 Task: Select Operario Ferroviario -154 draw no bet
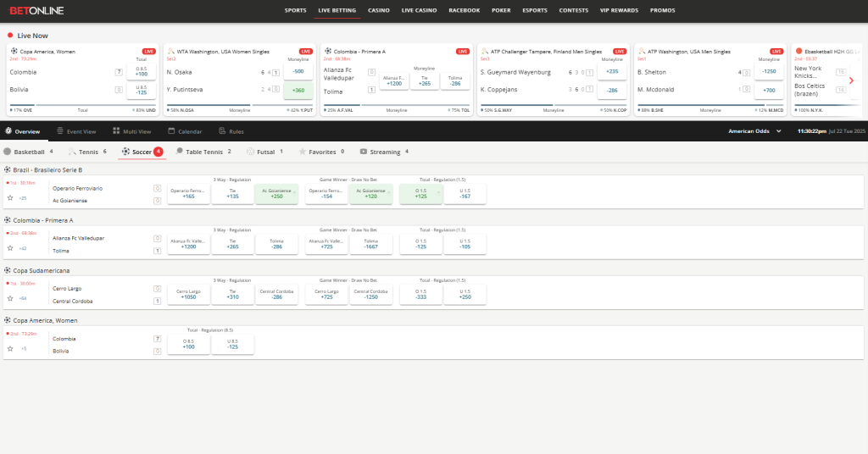(x=326, y=194)
